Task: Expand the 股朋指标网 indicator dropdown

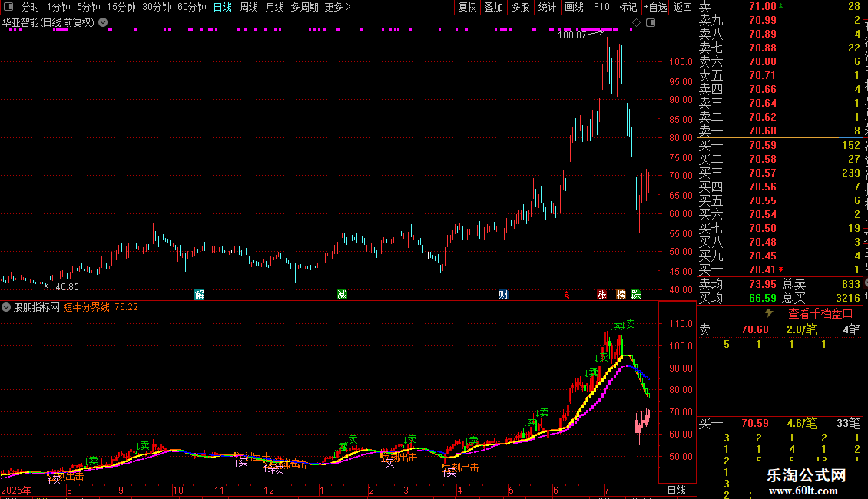Action: pyautogui.click(x=6, y=307)
